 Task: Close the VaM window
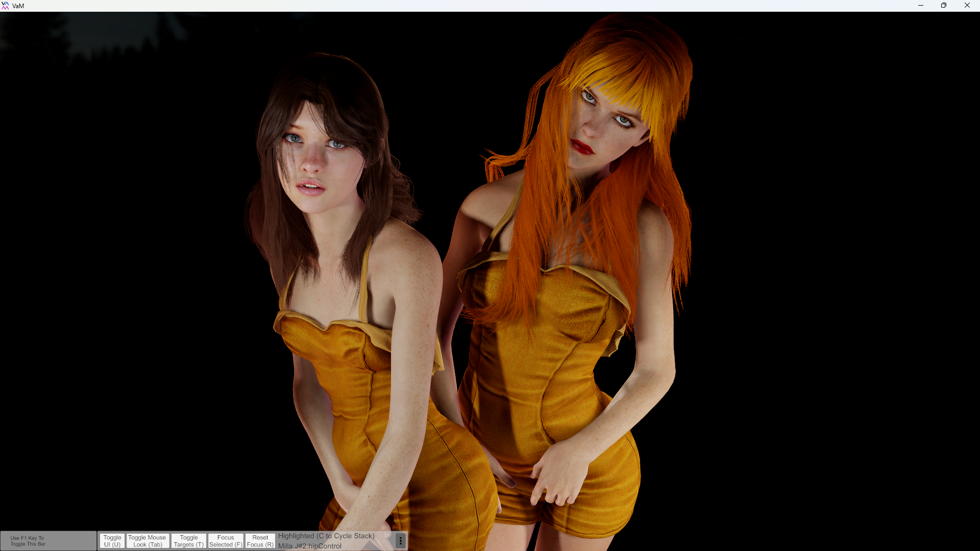tap(967, 6)
